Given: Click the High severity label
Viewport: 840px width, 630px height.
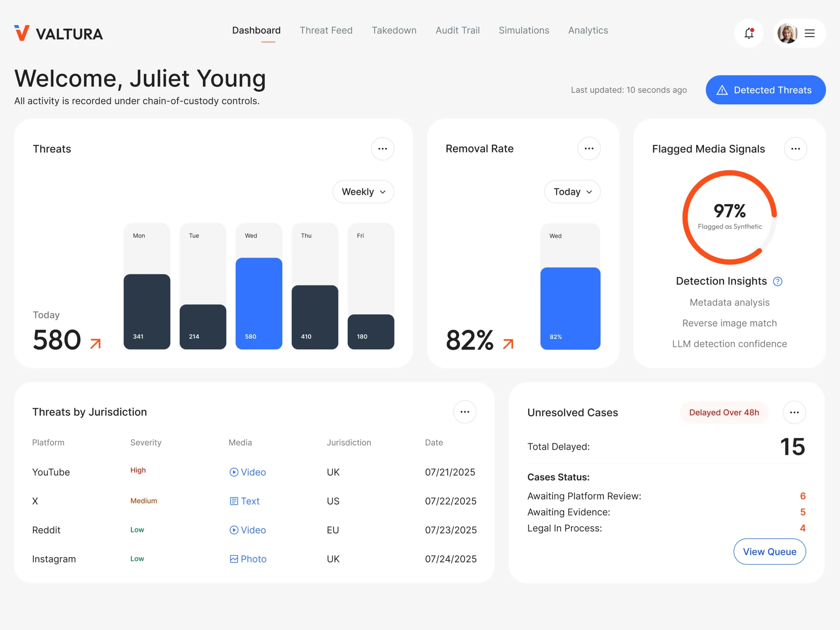Looking at the screenshot, I should pyautogui.click(x=138, y=470).
